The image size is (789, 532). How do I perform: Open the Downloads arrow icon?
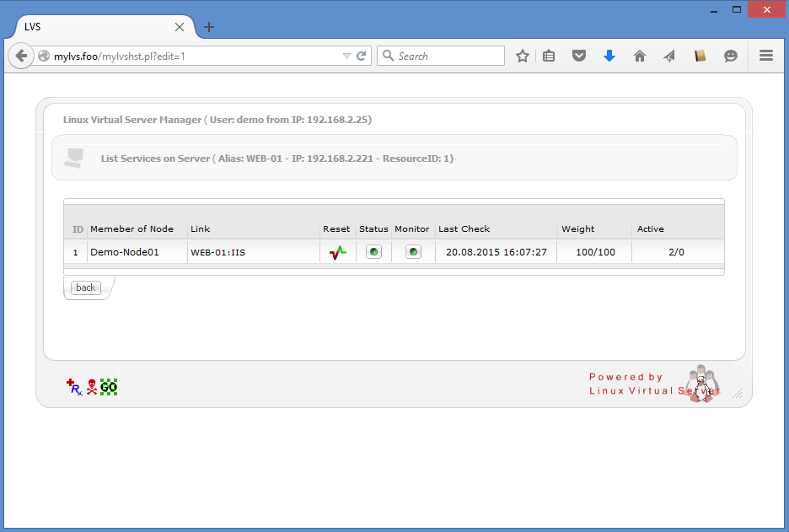coord(609,56)
